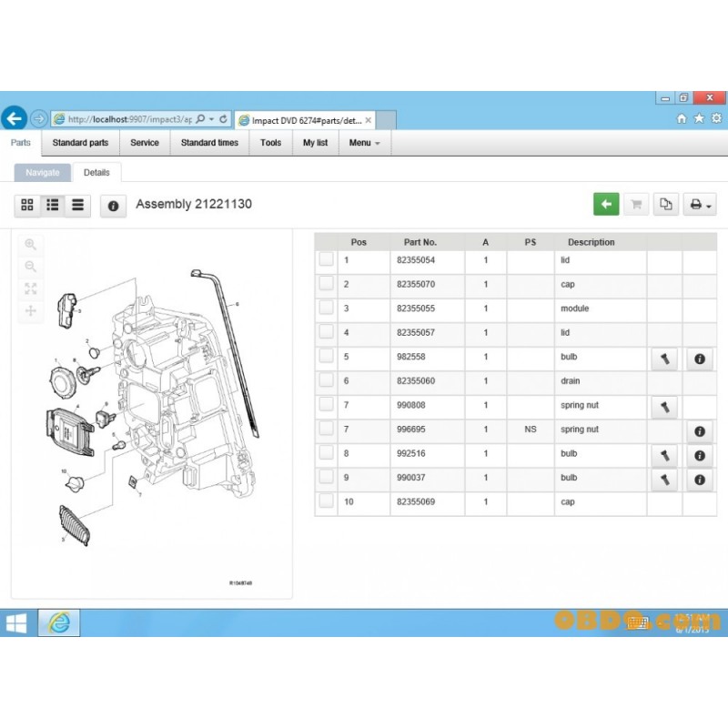
Task: Switch to the Navigate tab
Action: tap(43, 172)
